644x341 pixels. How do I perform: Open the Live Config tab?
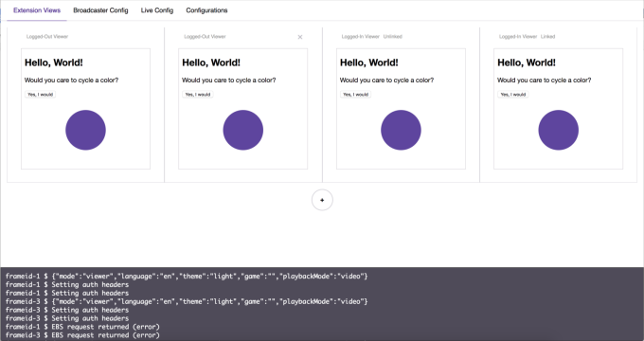(x=157, y=10)
